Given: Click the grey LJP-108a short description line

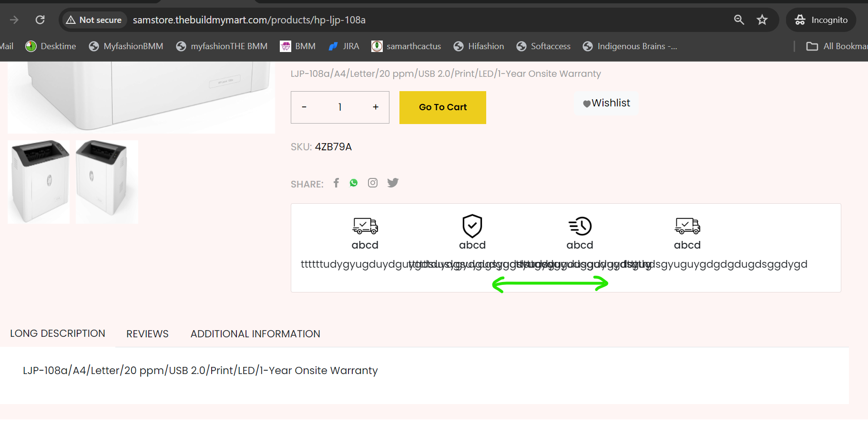Looking at the screenshot, I should [446, 74].
